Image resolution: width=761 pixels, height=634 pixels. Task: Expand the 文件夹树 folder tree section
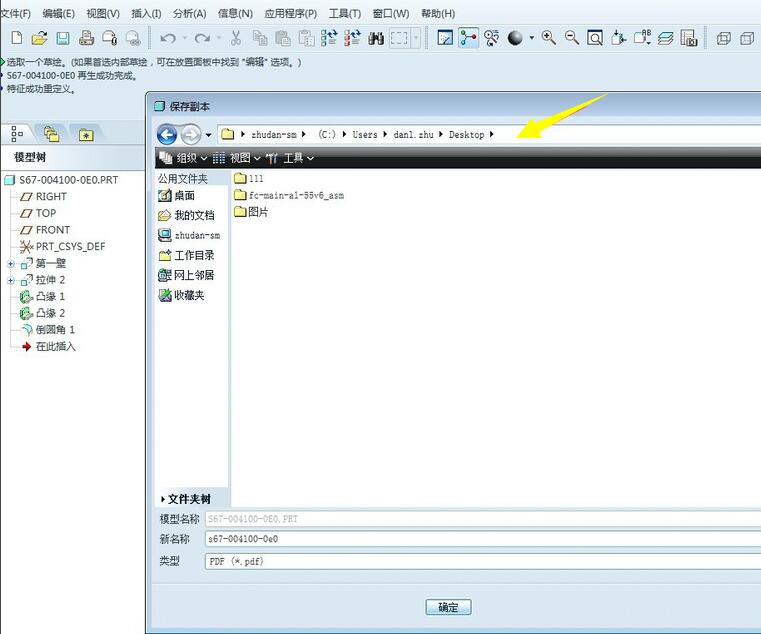point(163,499)
